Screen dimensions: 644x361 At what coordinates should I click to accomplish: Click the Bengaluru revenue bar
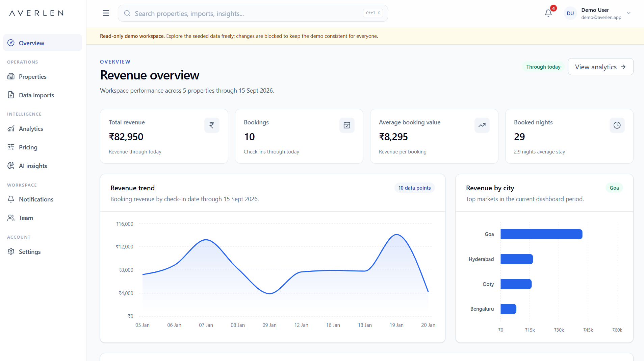pyautogui.click(x=508, y=309)
